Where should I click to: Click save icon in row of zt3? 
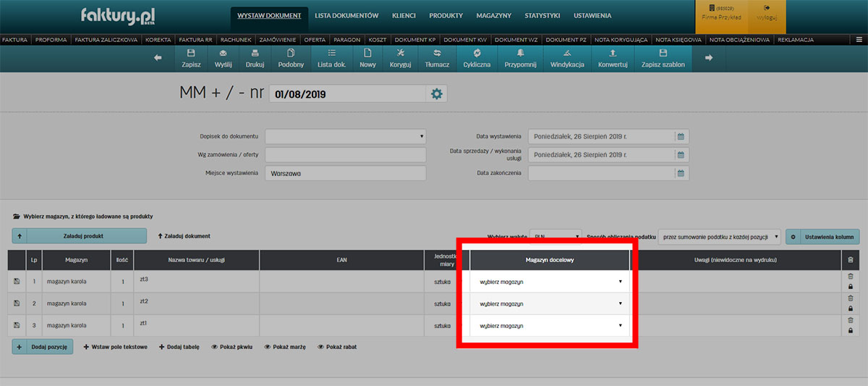17,282
